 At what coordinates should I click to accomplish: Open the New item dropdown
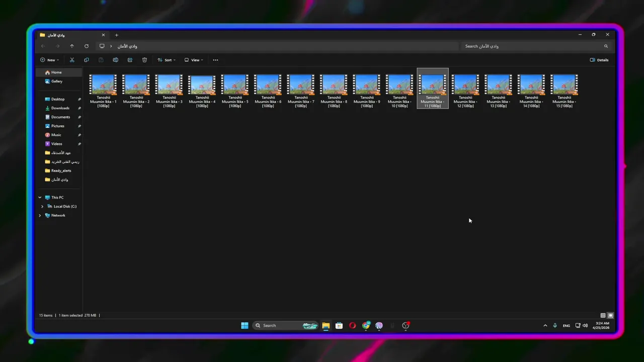click(x=49, y=60)
